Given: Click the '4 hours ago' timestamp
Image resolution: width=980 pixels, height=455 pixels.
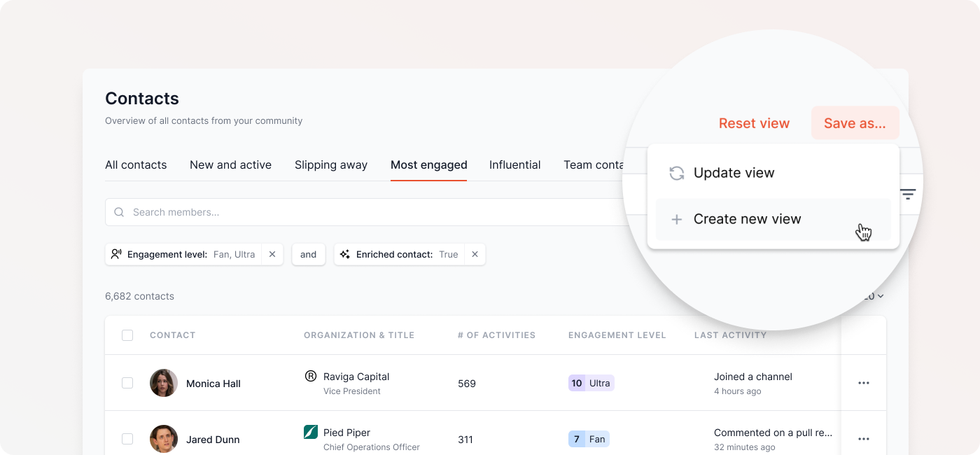Looking at the screenshot, I should [738, 391].
